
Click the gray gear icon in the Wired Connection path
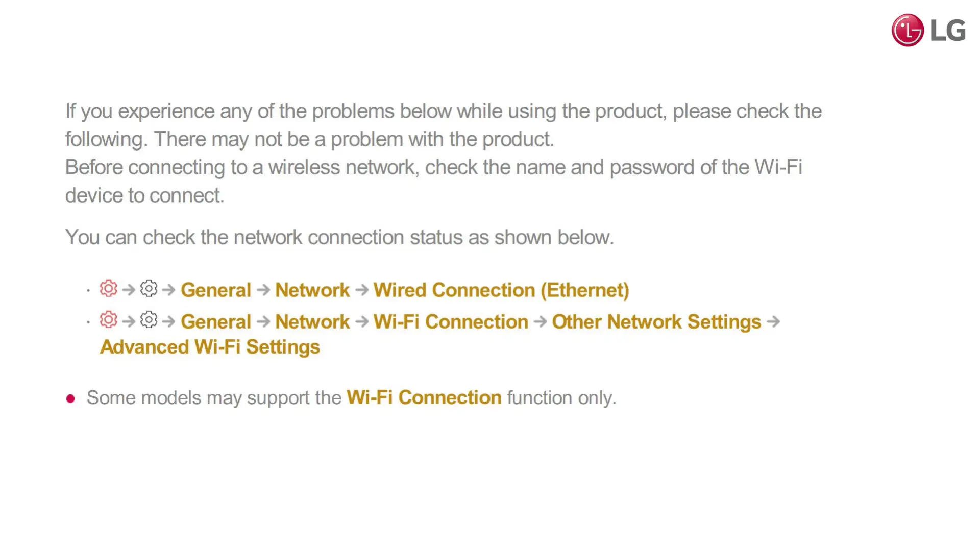click(x=149, y=289)
